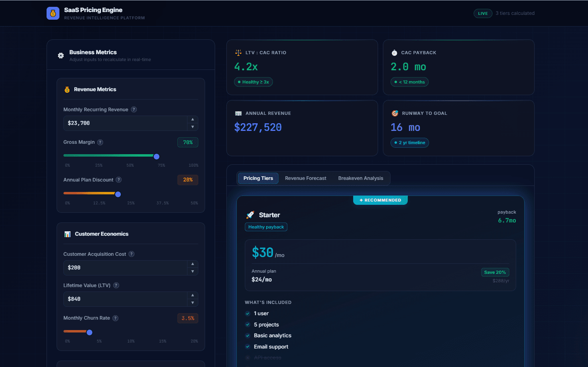Click the Annual Revenue banknote icon
This screenshot has width=588, height=367.
pyautogui.click(x=238, y=113)
